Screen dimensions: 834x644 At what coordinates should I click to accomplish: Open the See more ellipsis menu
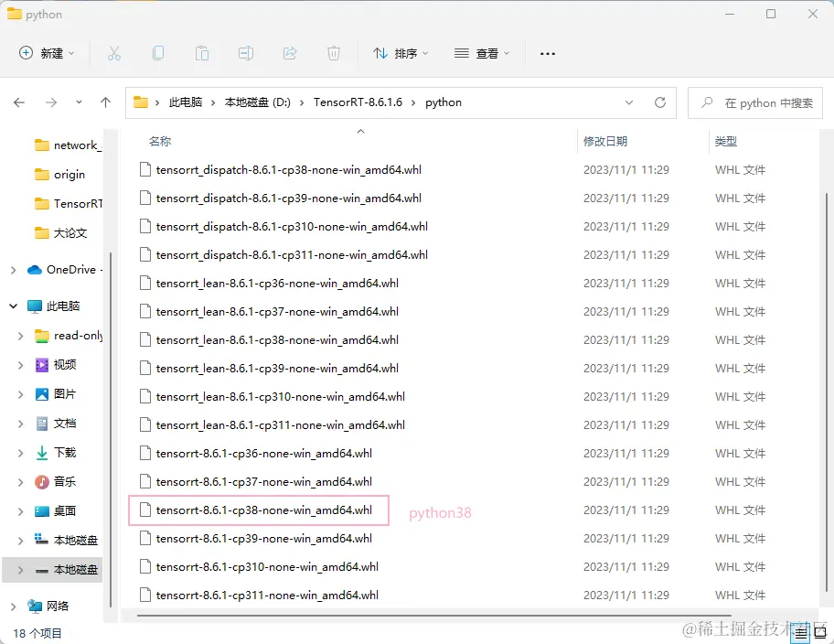pos(547,53)
